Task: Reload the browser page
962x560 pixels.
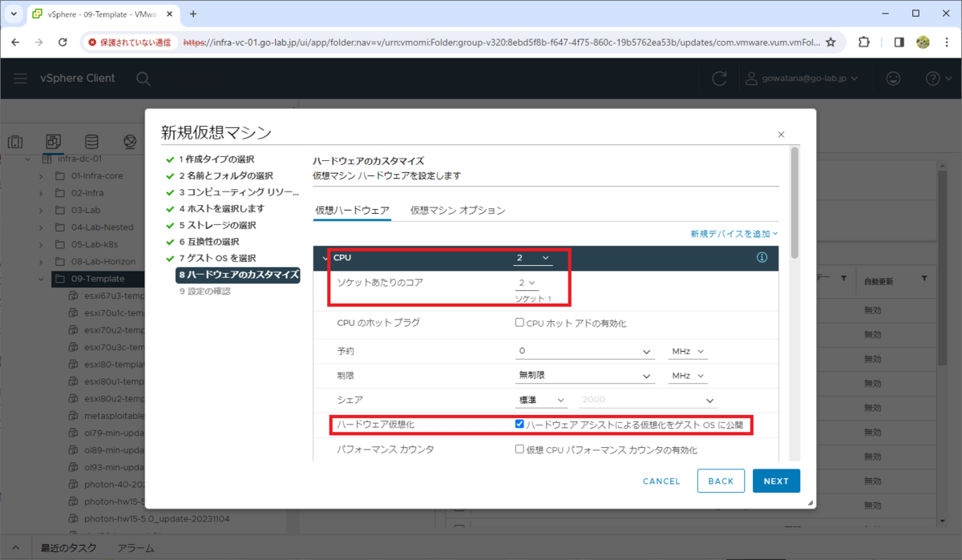Action: pos(64,42)
